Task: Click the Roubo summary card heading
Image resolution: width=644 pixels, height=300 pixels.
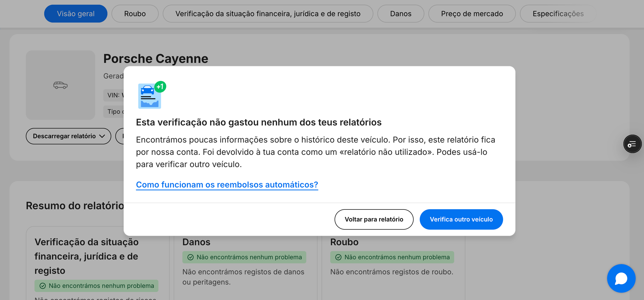Action: tap(344, 242)
